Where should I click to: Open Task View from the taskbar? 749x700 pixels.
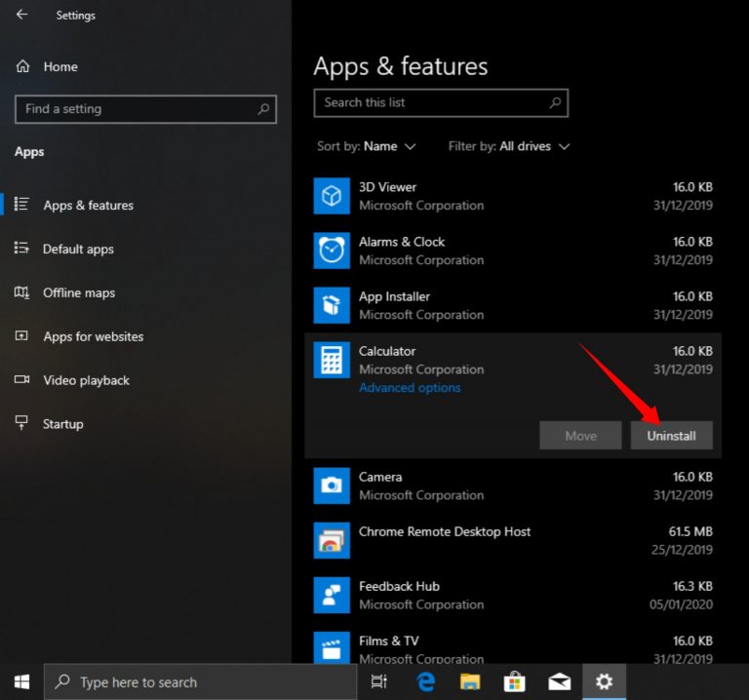[x=378, y=681]
